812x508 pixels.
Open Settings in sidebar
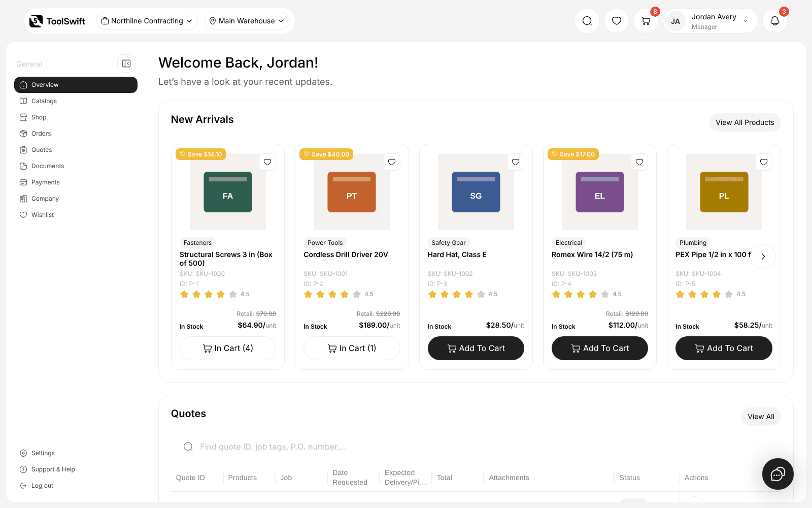[76, 453]
